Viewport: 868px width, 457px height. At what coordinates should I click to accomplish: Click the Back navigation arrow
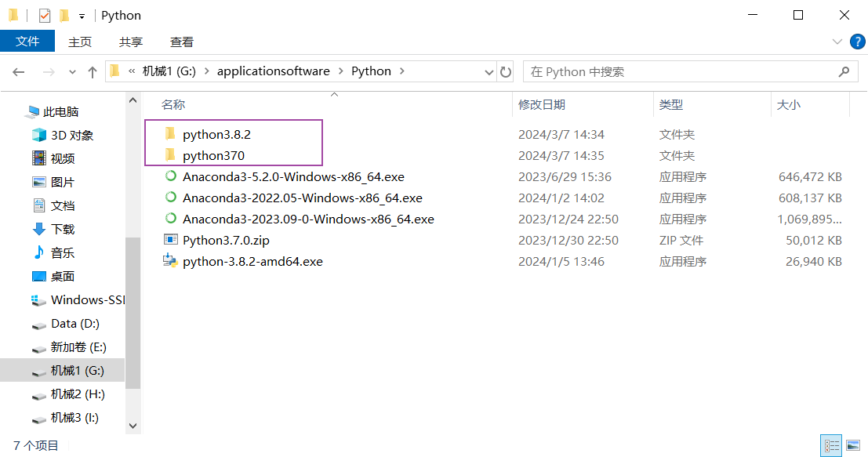[19, 72]
